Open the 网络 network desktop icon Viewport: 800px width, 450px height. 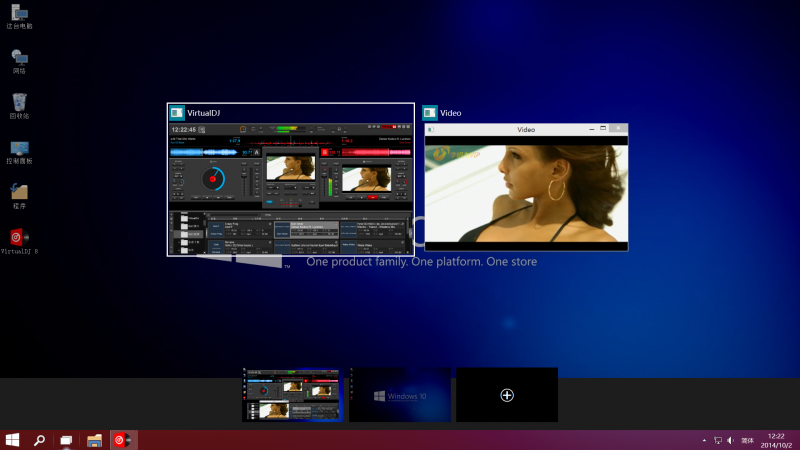[19, 61]
